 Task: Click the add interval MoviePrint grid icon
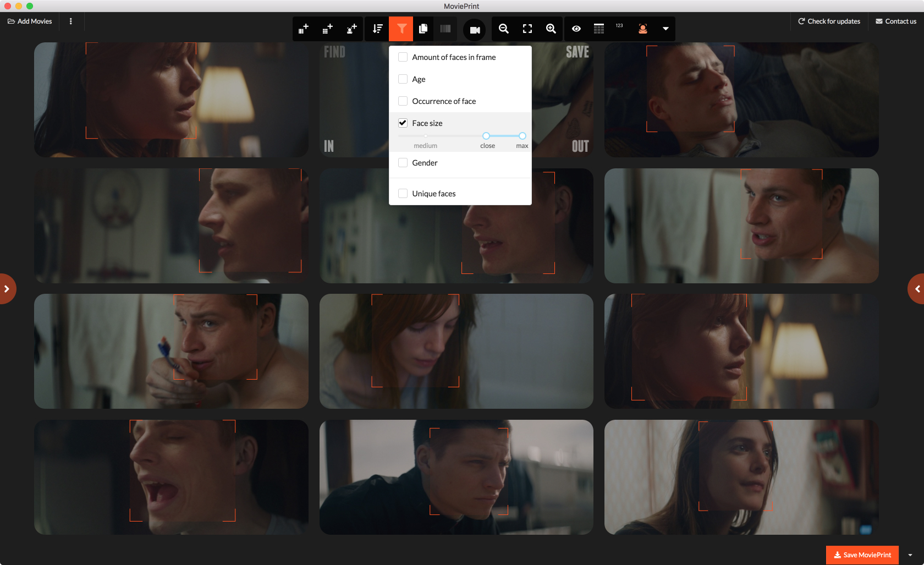point(328,29)
